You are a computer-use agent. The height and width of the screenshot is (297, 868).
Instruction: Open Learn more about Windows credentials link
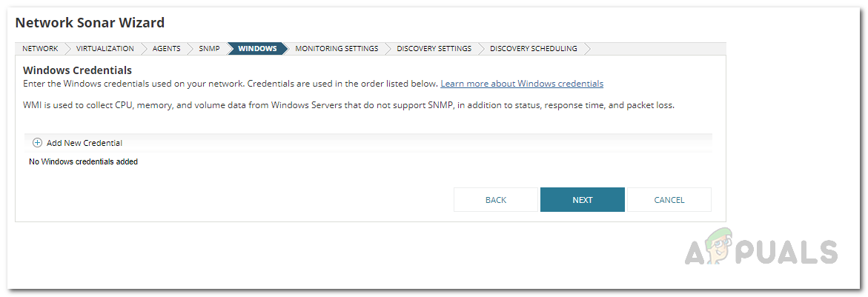tap(522, 84)
